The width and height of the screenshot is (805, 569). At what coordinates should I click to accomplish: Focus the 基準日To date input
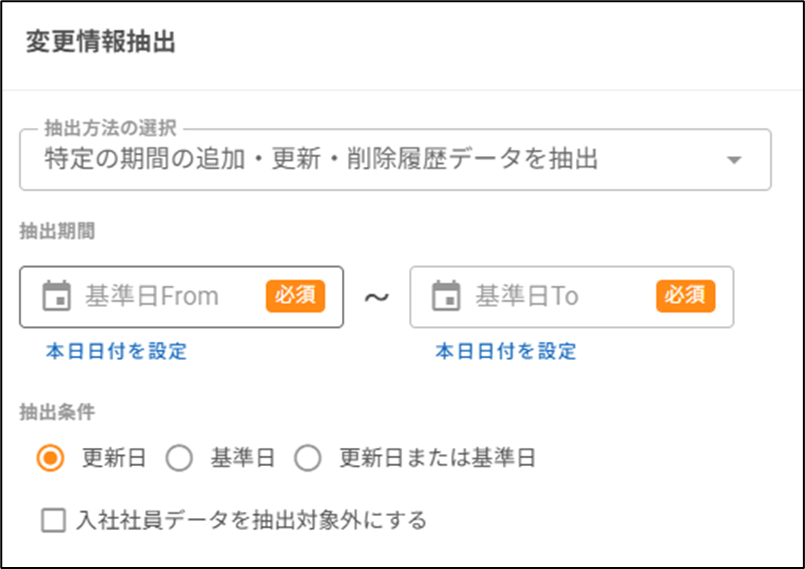540,297
